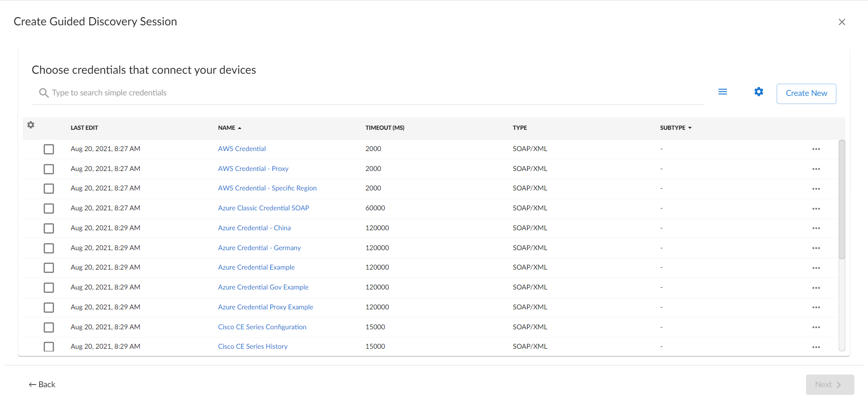
Task: Tick the Azure Credential Example checkbox
Action: tap(49, 268)
